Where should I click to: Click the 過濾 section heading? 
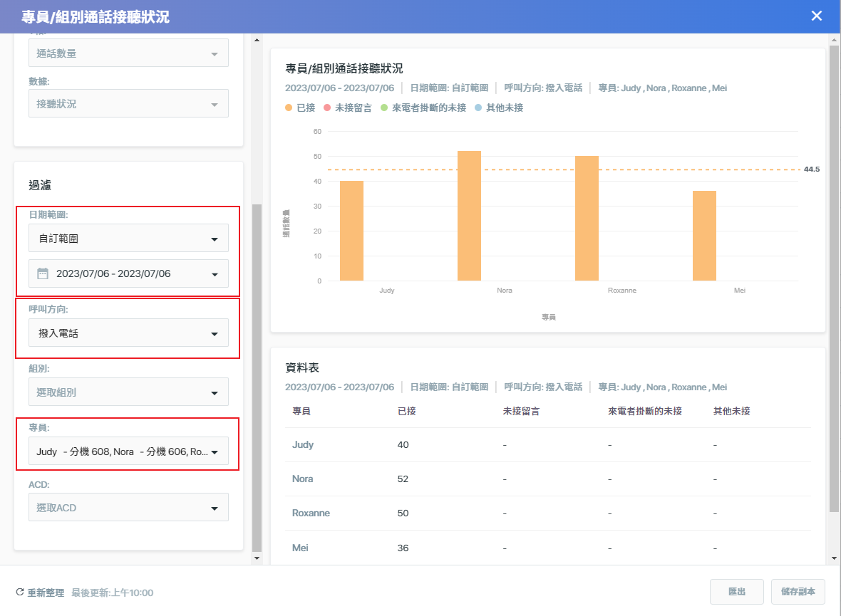pyautogui.click(x=40, y=185)
